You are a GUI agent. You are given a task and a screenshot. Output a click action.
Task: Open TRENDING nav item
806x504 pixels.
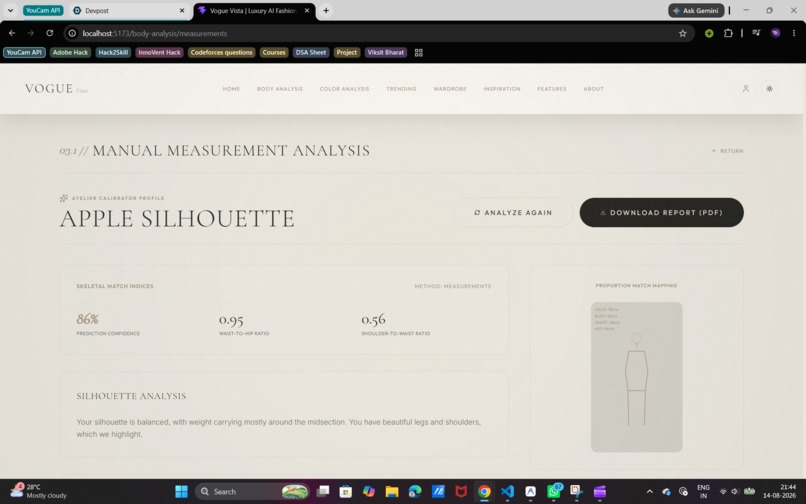401,89
